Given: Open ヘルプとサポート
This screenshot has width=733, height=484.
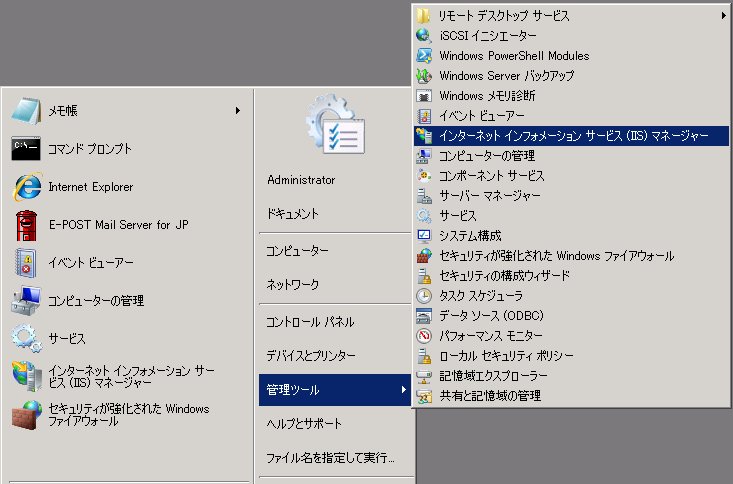Looking at the screenshot, I should (x=304, y=424).
